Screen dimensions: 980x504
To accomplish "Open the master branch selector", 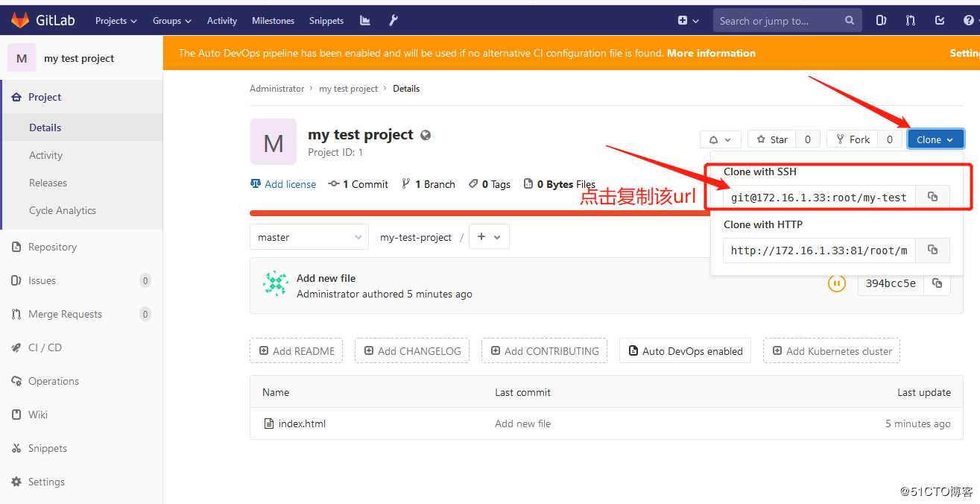I will (309, 237).
